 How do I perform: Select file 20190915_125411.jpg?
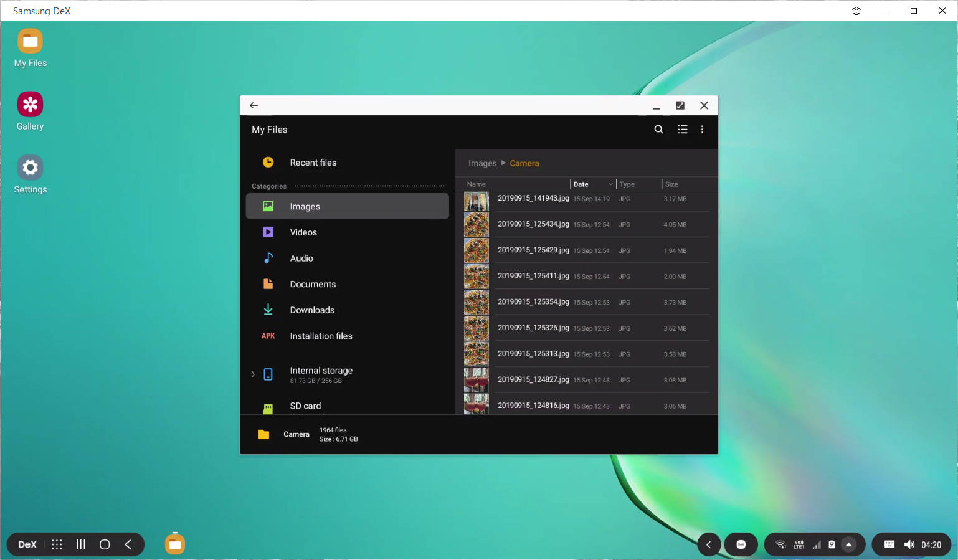coord(586,276)
